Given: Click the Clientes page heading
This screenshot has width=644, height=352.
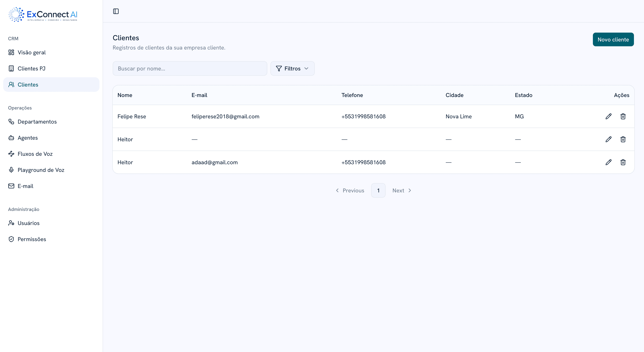Looking at the screenshot, I should click(126, 38).
